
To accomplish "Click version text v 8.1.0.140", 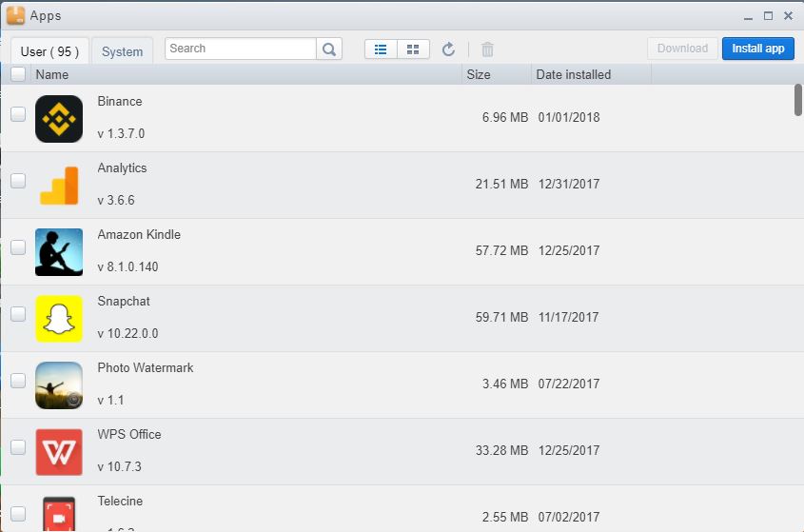I will tap(127, 266).
